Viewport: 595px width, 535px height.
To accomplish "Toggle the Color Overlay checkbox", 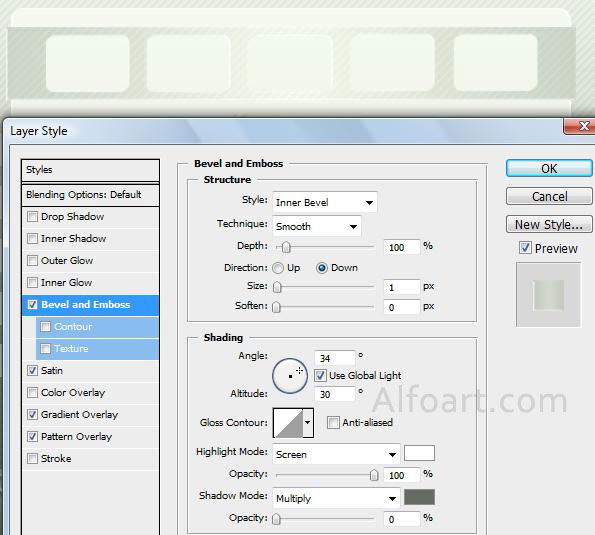I will (33, 393).
